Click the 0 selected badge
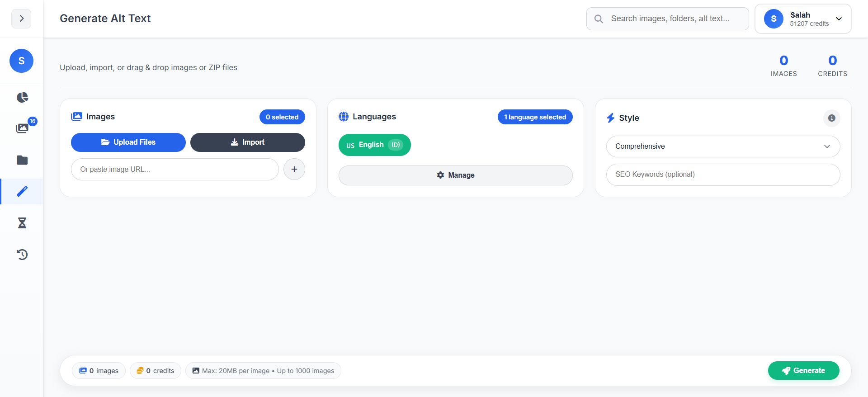 (282, 117)
